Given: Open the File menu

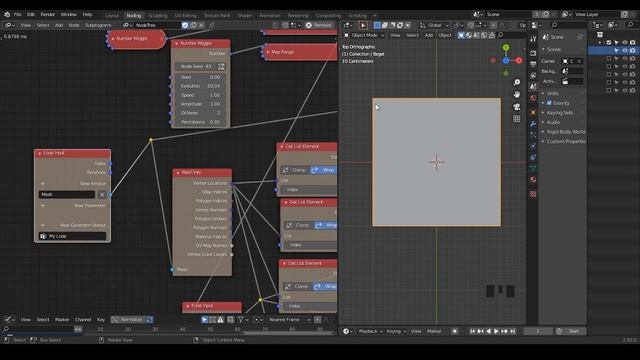Looking at the screenshot, I should click(18, 14).
